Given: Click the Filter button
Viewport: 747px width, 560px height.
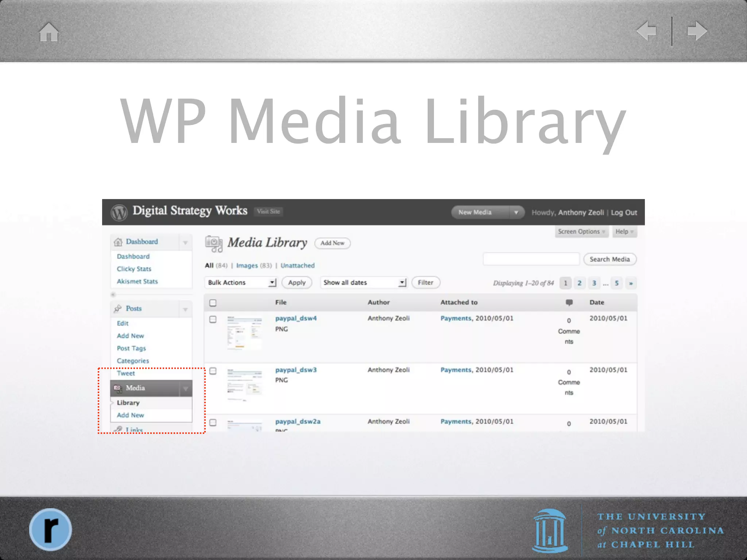Looking at the screenshot, I should click(426, 283).
